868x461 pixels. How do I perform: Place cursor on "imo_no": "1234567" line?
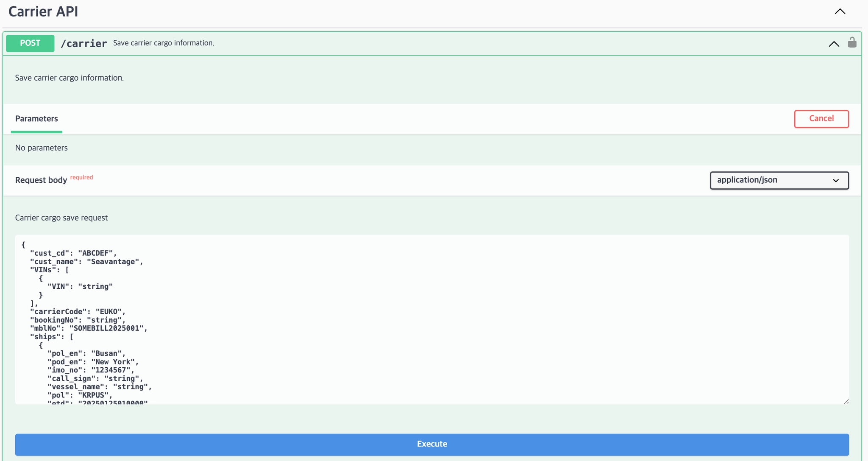[x=91, y=370]
